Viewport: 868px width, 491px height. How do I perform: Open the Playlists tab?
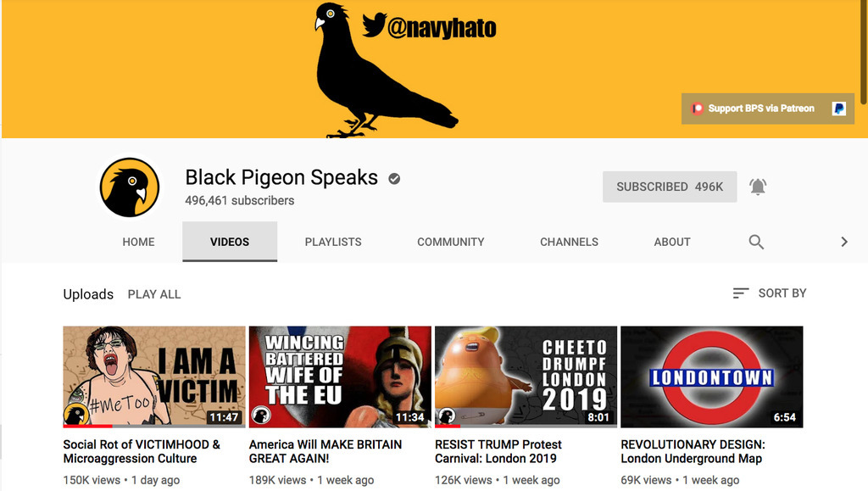pyautogui.click(x=333, y=242)
